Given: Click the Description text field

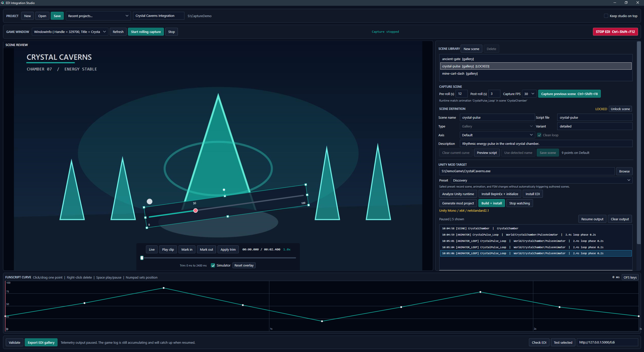Looking at the screenshot, I should click(x=546, y=144).
